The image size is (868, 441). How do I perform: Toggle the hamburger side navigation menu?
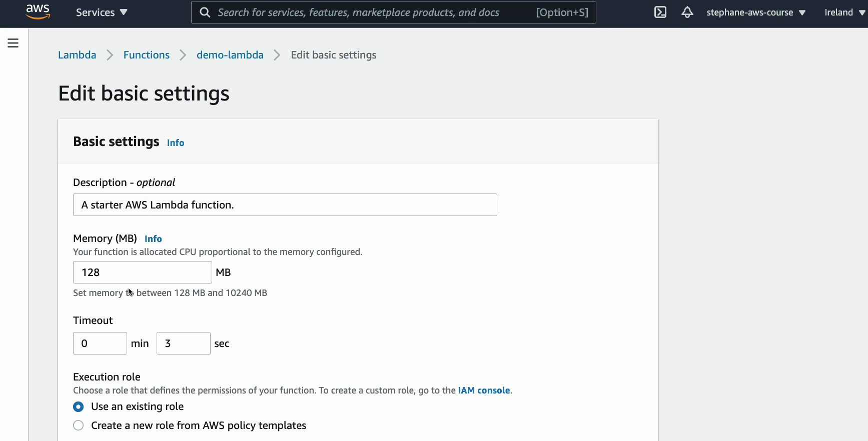click(13, 43)
